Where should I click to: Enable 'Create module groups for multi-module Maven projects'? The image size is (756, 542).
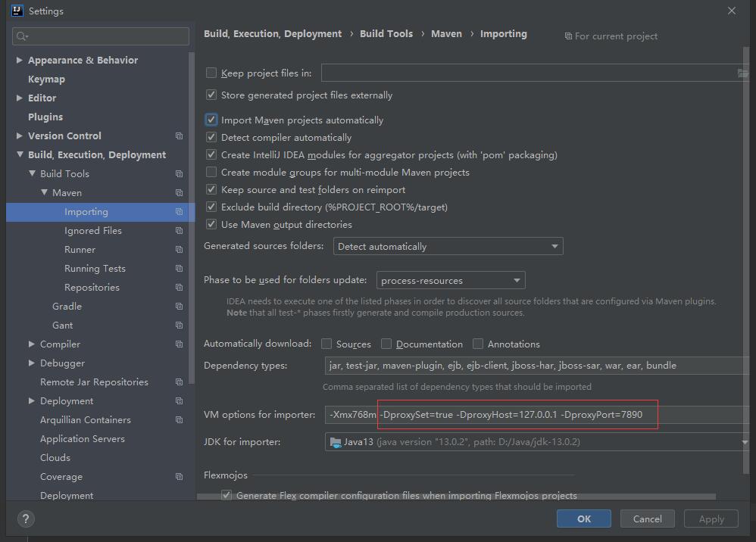click(x=211, y=172)
